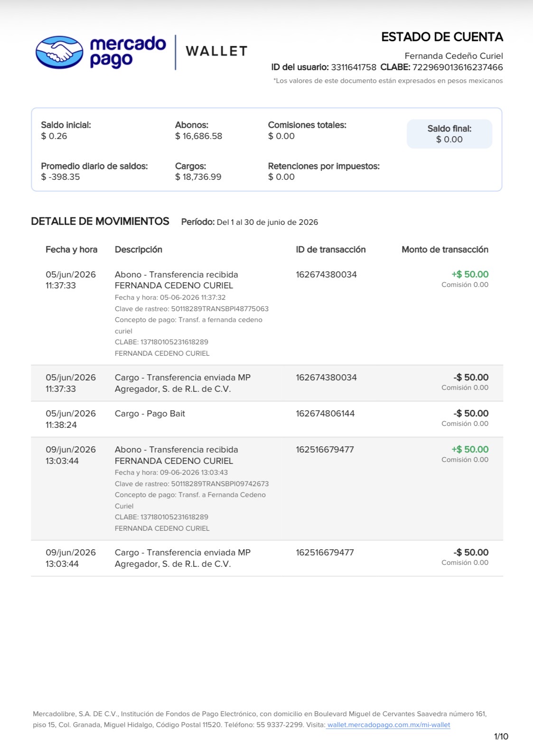
Task: Click the 09/jun/2026 Abono transferencia row
Action: click(x=267, y=489)
